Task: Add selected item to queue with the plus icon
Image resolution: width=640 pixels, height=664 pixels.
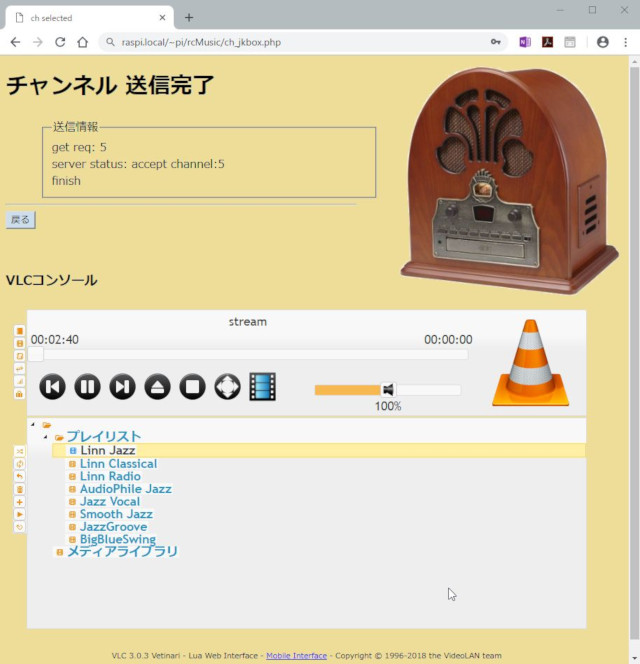Action: (19, 502)
